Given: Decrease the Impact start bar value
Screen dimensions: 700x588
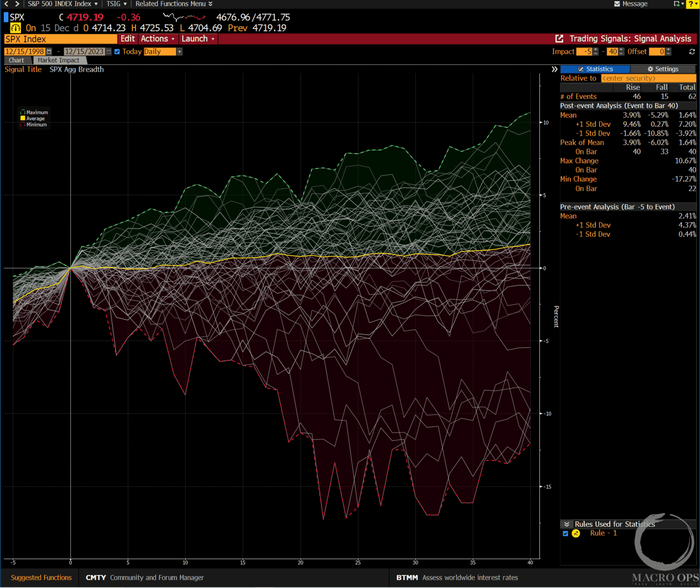Looking at the screenshot, I should click(596, 53).
